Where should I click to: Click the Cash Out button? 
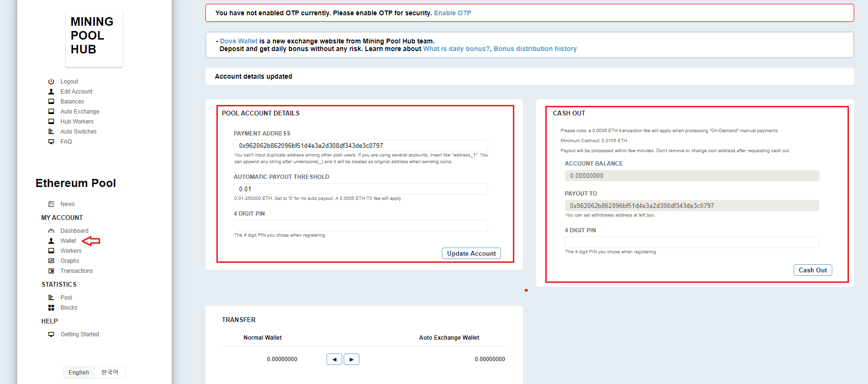pyautogui.click(x=813, y=270)
